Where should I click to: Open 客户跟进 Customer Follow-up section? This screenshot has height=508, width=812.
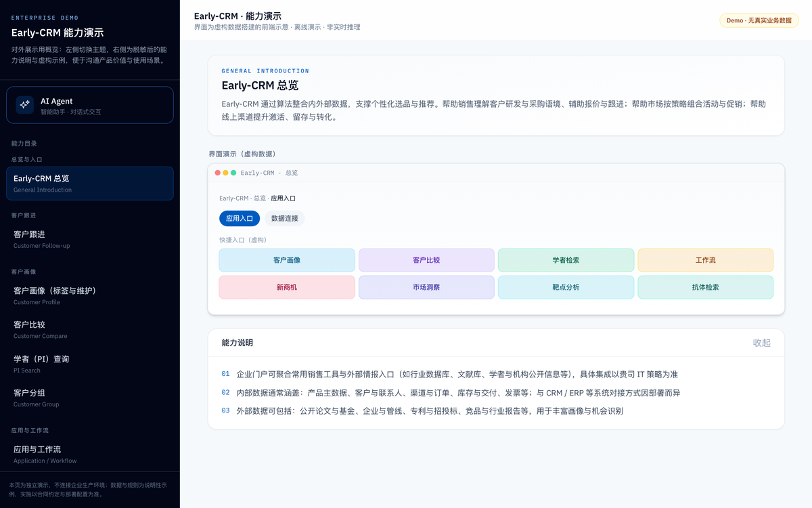90,239
